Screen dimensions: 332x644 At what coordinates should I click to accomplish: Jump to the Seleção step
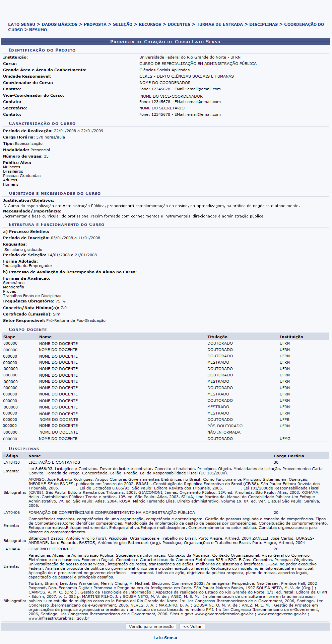point(123,24)
